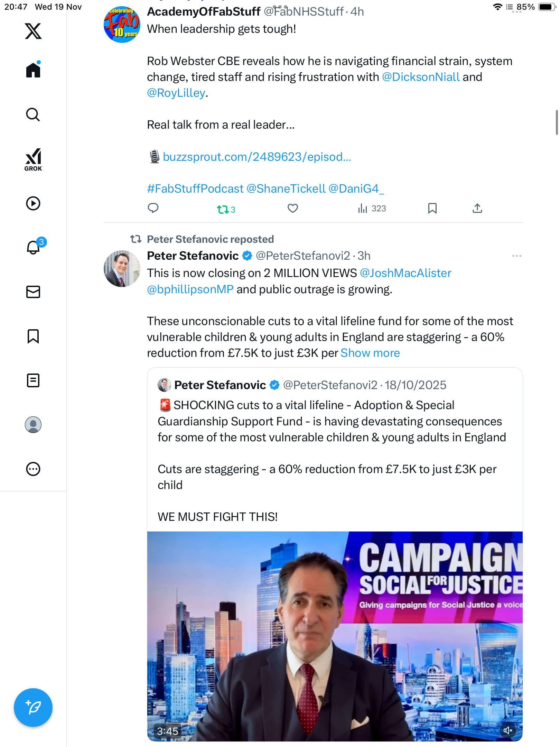Open the Lists sidebar icon
Screen dimensions: 560x747
click(x=33, y=380)
